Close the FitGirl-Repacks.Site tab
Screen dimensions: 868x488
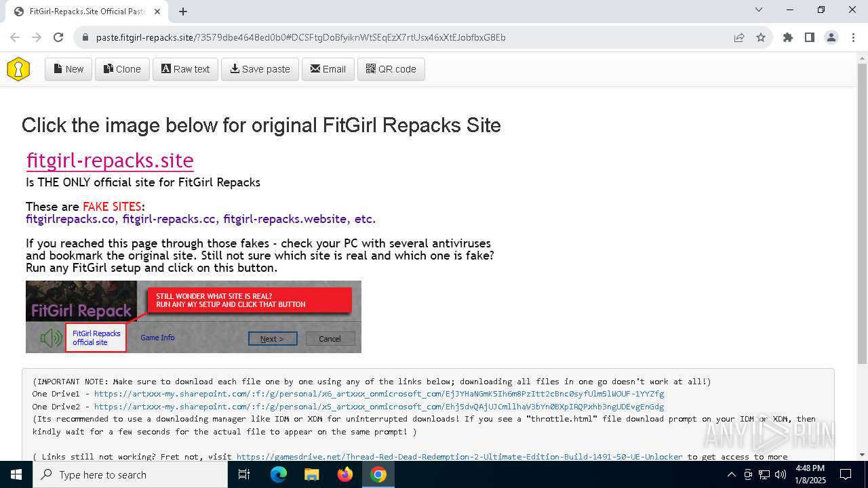click(157, 12)
